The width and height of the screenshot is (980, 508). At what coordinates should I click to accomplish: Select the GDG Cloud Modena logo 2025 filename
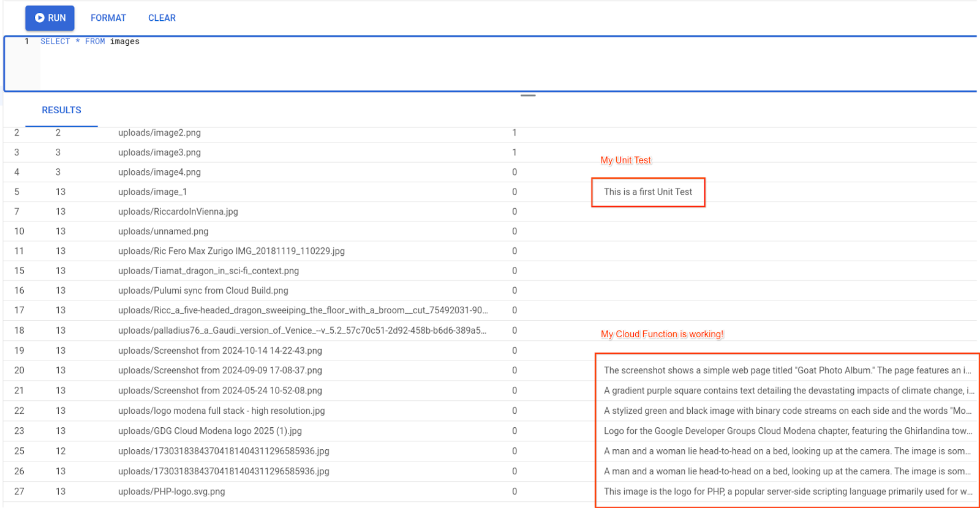point(209,431)
